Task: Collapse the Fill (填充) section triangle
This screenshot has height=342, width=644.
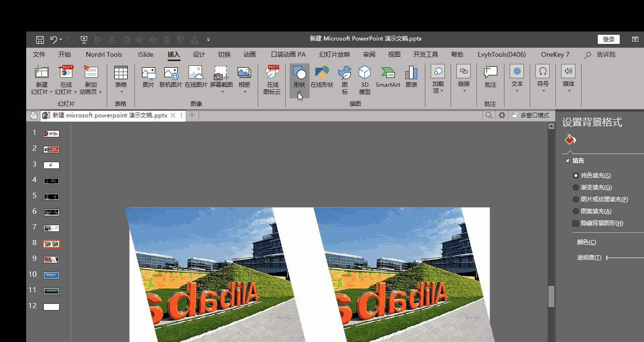Action: coord(567,161)
